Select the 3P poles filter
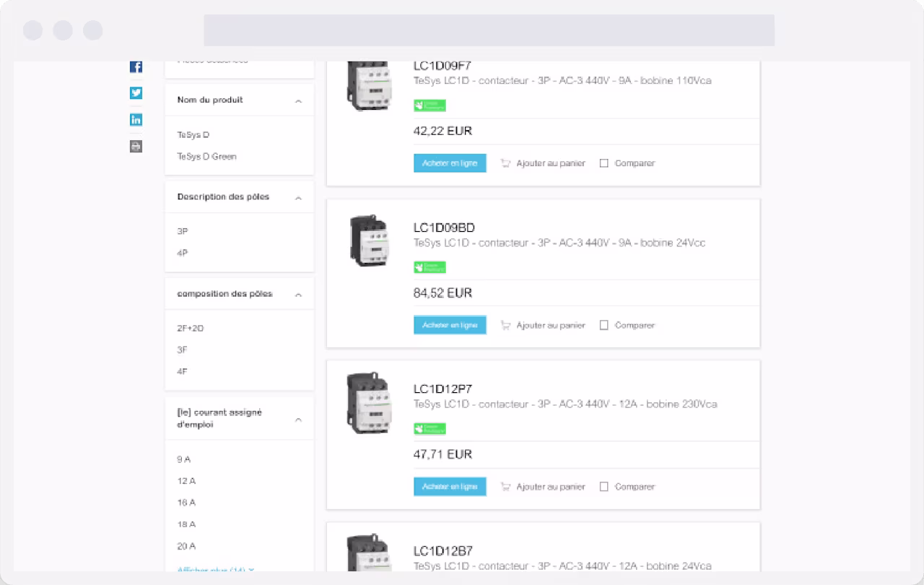Image resolution: width=924 pixels, height=585 pixels. tap(183, 232)
